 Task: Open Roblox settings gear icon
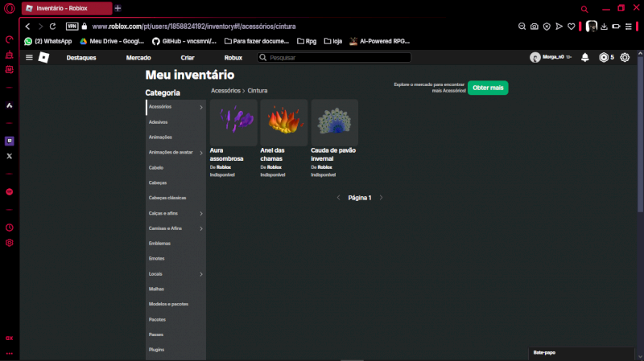625,57
